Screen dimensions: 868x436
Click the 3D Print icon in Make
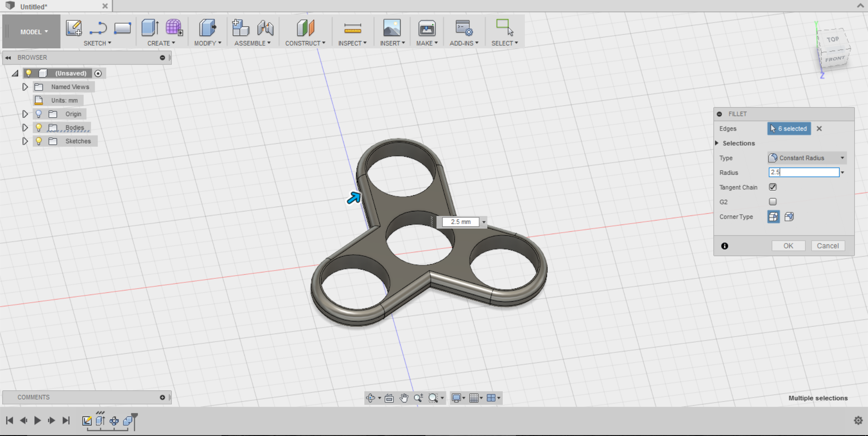click(427, 28)
